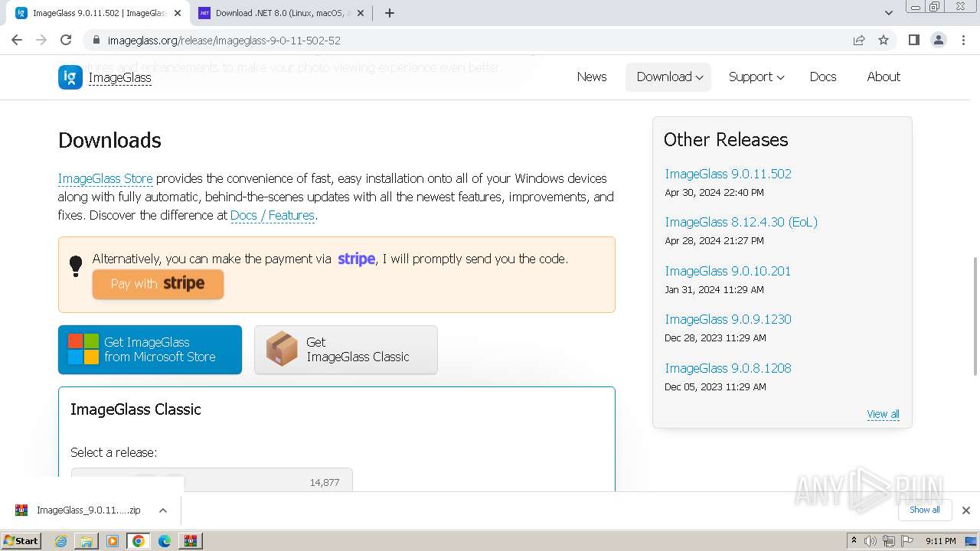Click the 9:11 PM taskbar clock
This screenshot has width=980, height=551.
tap(940, 541)
